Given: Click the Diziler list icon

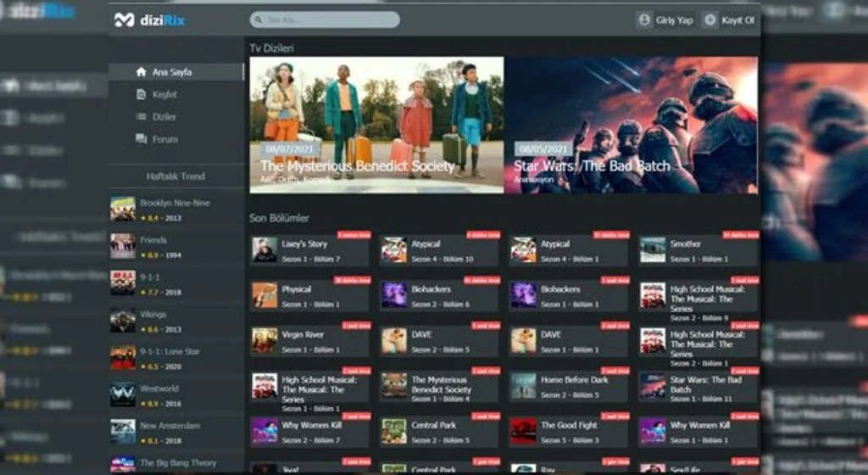Looking at the screenshot, I should click(x=142, y=117).
